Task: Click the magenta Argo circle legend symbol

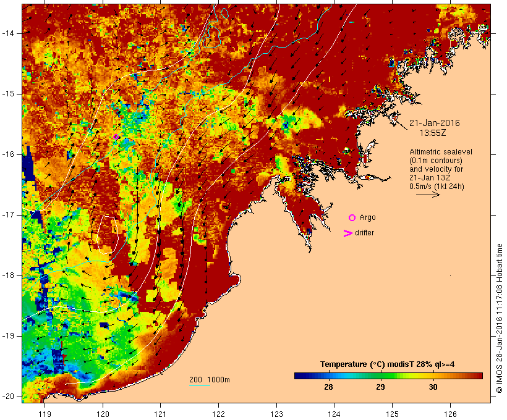Action: tap(352, 218)
